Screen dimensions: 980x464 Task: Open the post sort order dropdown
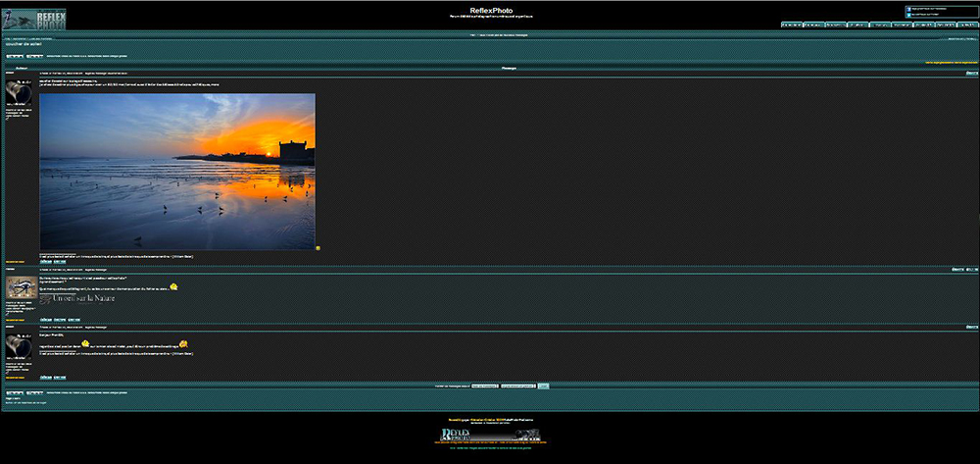(x=518, y=386)
